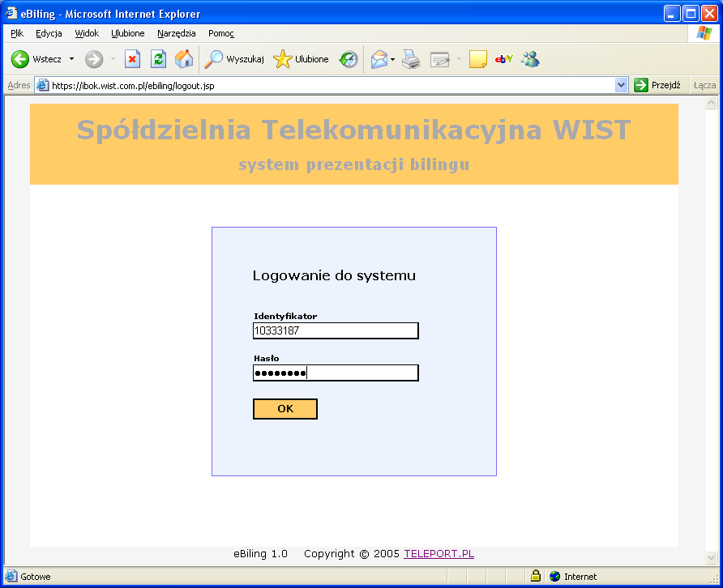Go to the Home page icon
Screen dimensions: 723x588
pyautogui.click(x=184, y=59)
